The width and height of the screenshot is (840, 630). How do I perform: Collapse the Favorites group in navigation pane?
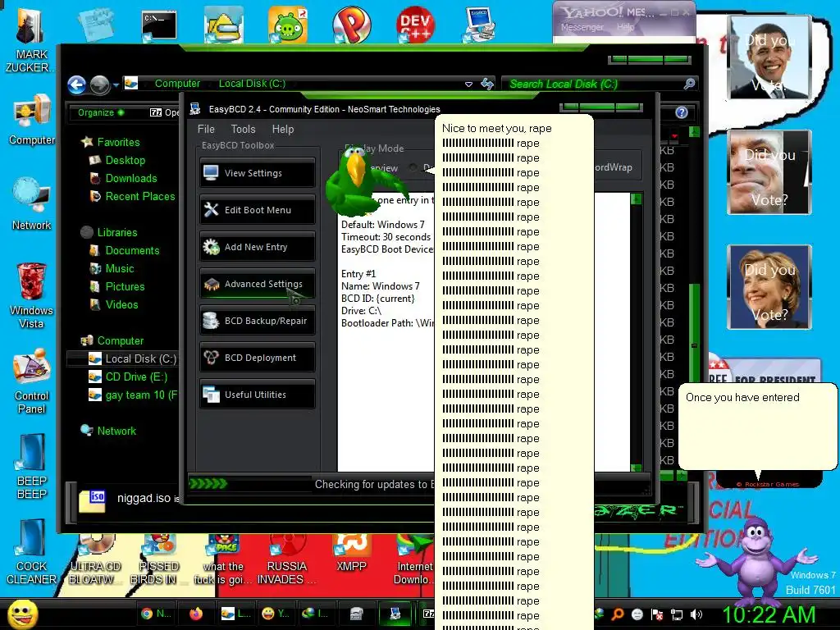tap(111, 142)
